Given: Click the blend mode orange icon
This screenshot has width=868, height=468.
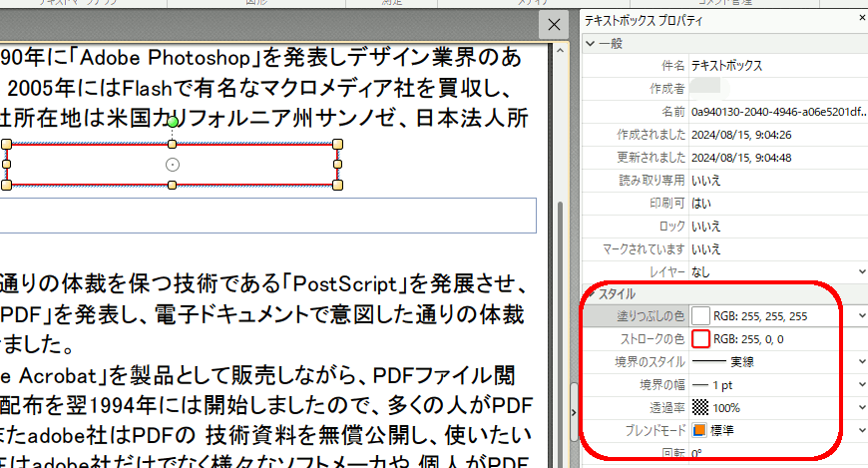Looking at the screenshot, I should click(x=699, y=430).
